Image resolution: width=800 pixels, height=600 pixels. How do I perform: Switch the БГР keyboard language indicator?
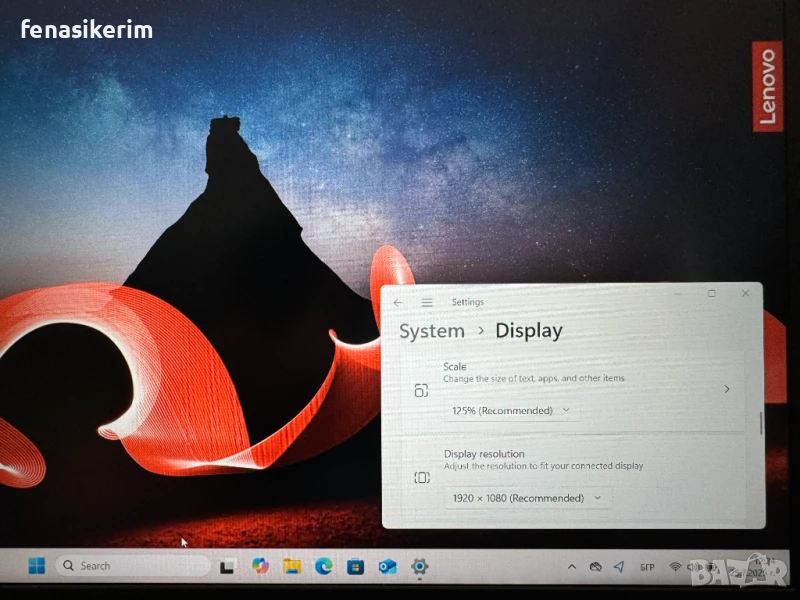click(647, 567)
